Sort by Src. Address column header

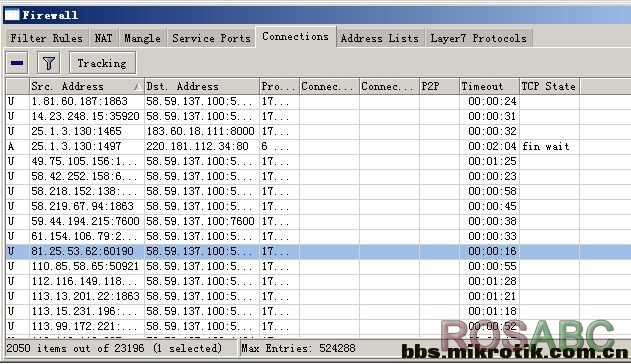(87, 86)
